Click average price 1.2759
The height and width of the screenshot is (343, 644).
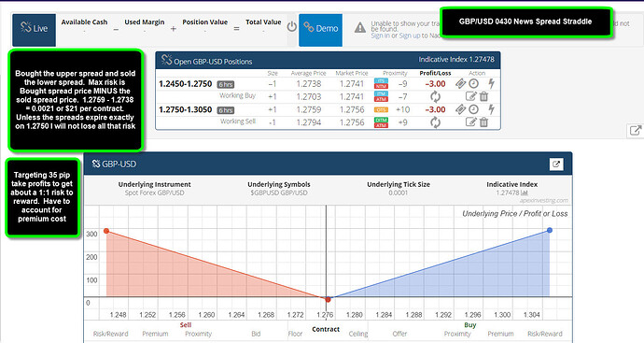point(308,109)
